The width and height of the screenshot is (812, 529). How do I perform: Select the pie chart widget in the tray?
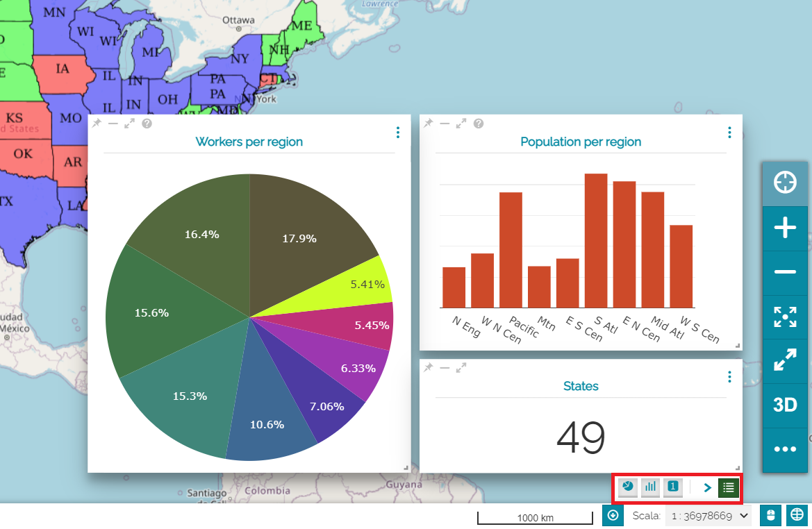[x=627, y=487]
